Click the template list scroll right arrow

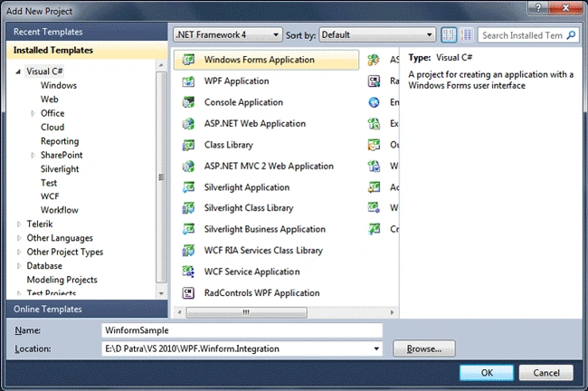tap(392, 312)
